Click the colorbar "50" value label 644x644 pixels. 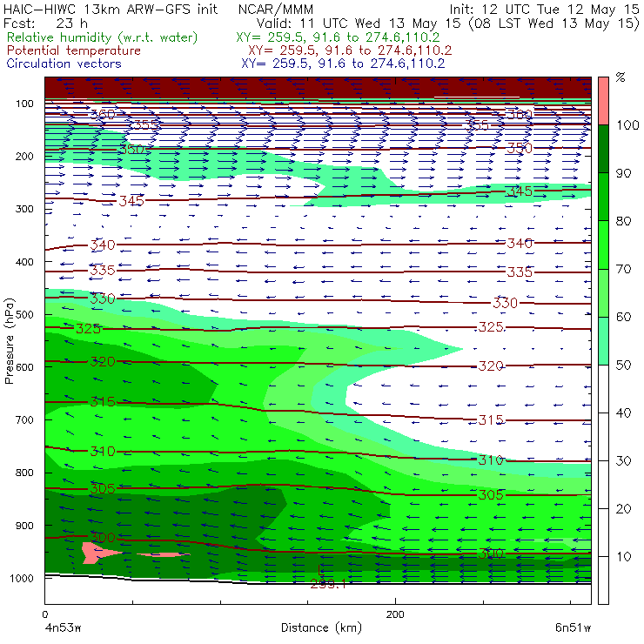point(623,365)
